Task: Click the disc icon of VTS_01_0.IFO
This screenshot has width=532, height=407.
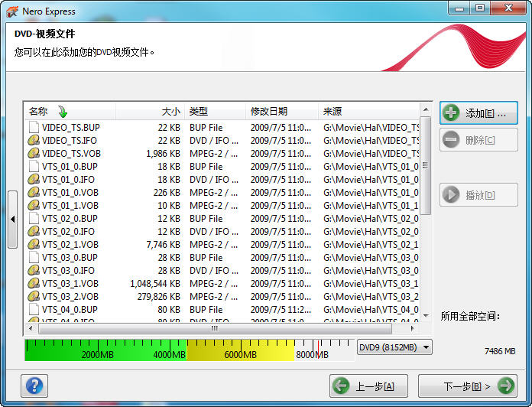Action: click(34, 179)
